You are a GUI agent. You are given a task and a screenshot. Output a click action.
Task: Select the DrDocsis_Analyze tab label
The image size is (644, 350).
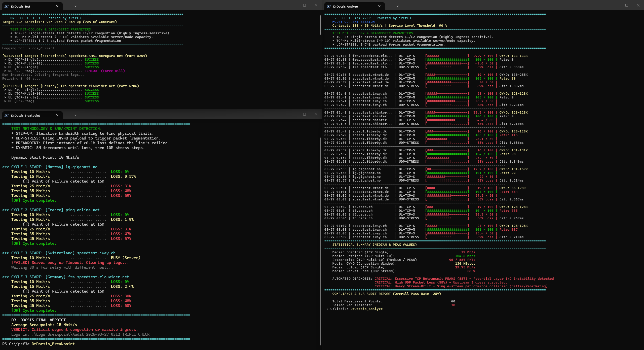345,7
